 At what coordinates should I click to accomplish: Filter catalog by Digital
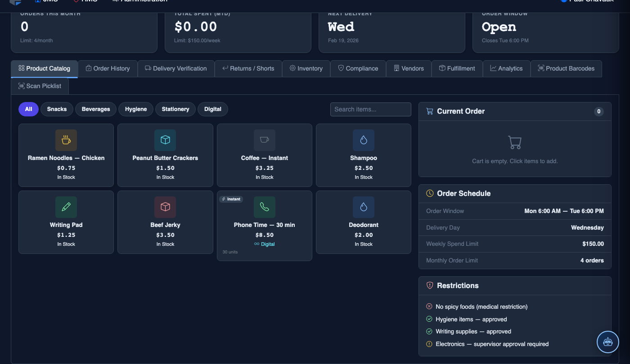click(x=213, y=109)
